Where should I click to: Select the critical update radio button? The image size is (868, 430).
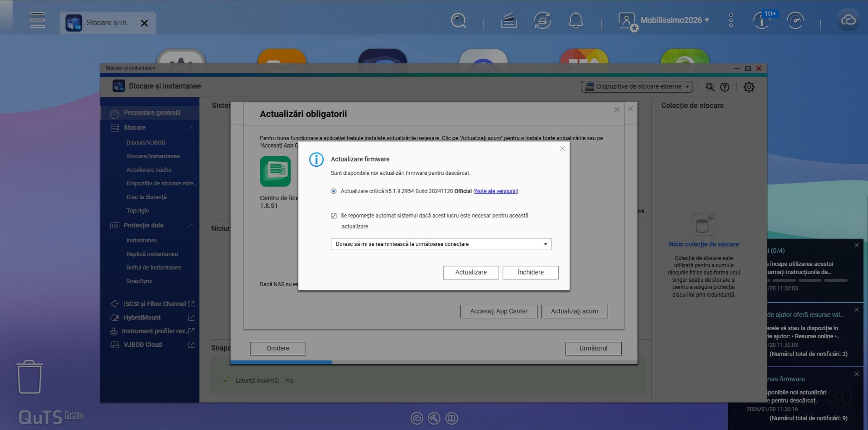pyautogui.click(x=334, y=191)
